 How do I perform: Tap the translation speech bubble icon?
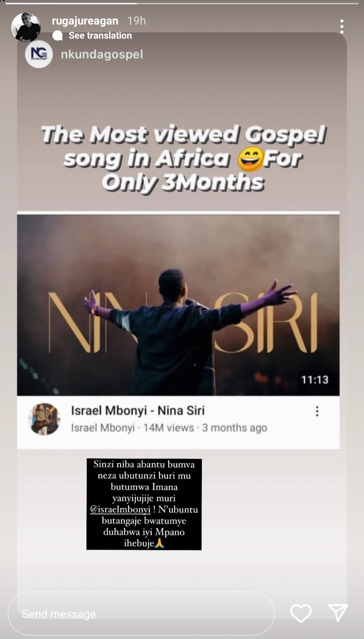58,35
